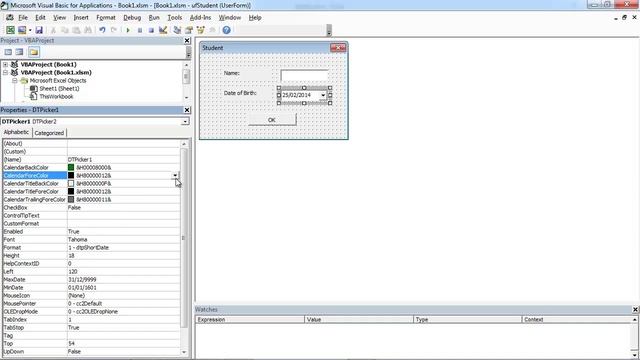This screenshot has height=360, width=640.
Task: Click the Break pause icon
Action: (x=140, y=30)
